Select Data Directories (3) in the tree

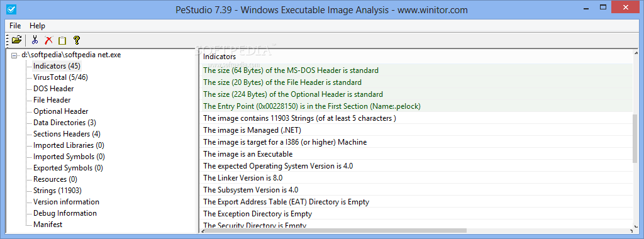pyautogui.click(x=65, y=123)
